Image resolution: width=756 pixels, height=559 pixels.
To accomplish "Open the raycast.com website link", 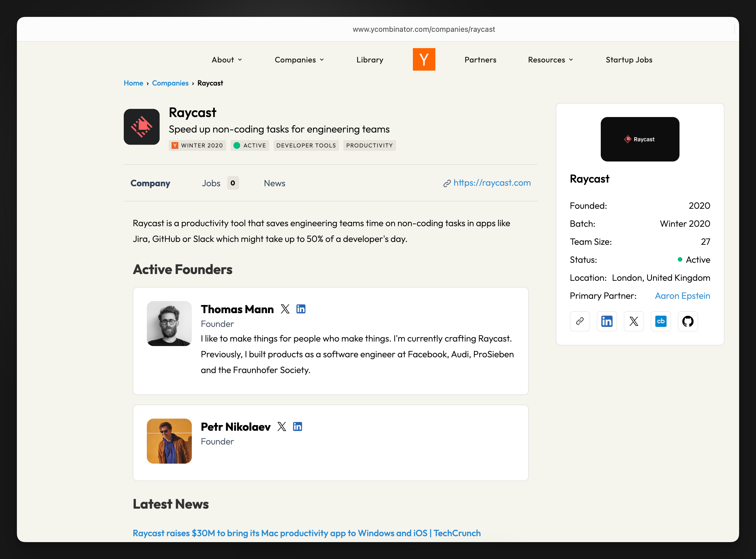I will [x=492, y=183].
